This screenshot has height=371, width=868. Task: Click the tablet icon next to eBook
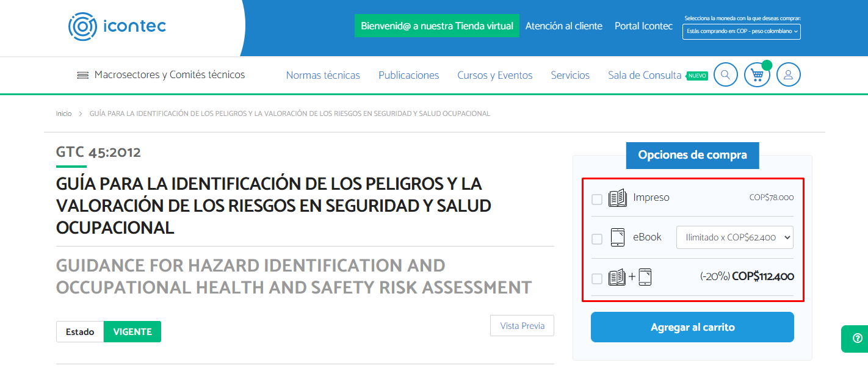618,237
